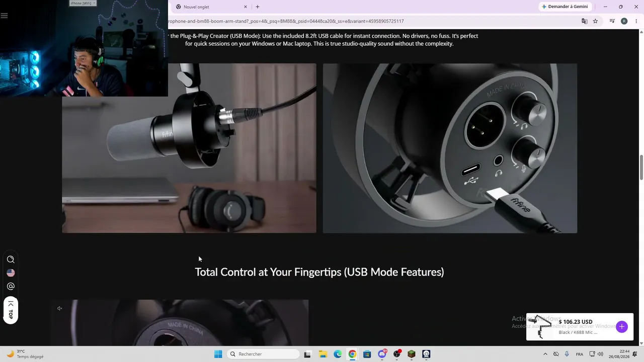This screenshot has height=362, width=644.
Task: Open the microphone rear ports image
Action: point(450,148)
